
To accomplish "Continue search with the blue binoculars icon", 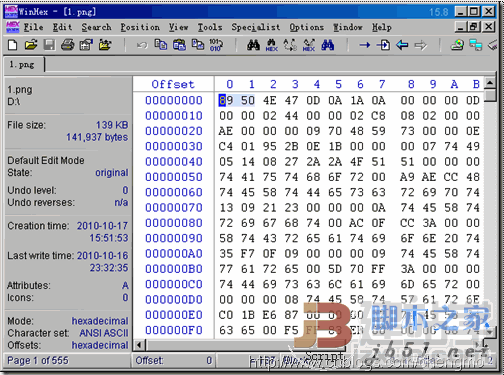I will tap(327, 45).
